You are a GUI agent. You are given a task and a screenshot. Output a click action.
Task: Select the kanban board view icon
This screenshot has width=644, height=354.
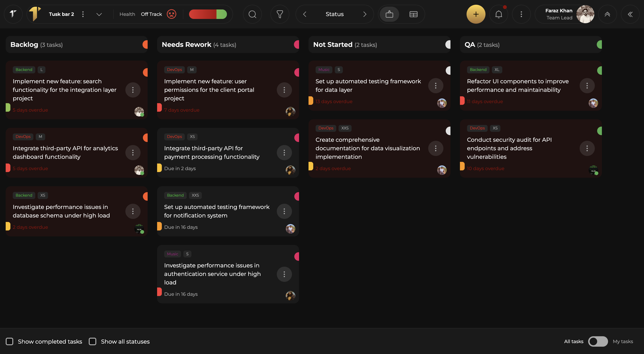click(x=389, y=14)
